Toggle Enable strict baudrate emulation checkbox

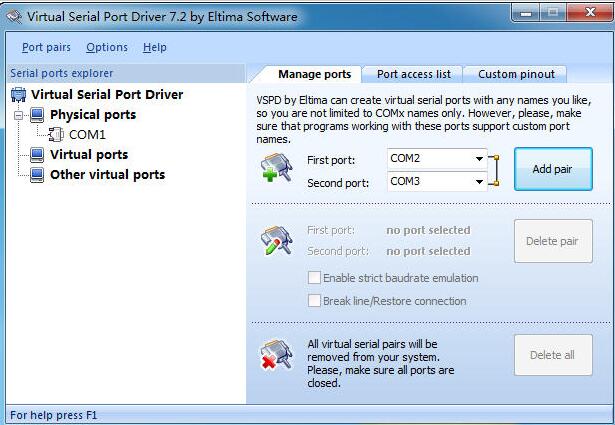tap(314, 278)
